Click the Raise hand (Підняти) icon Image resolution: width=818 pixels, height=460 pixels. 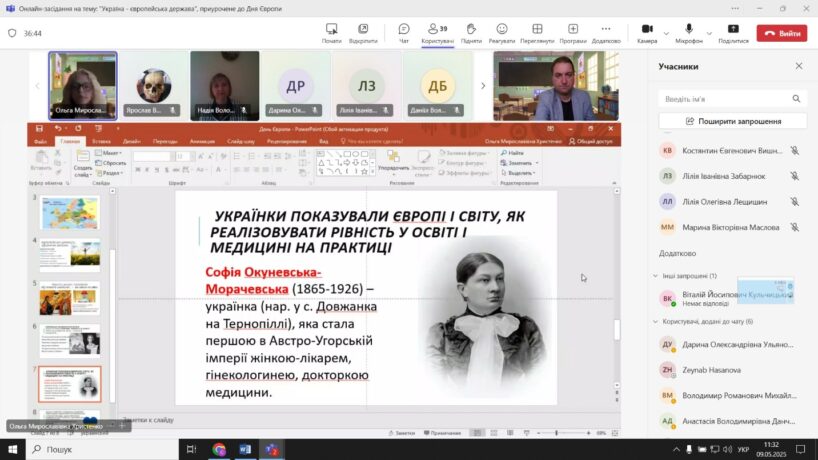coord(469,29)
